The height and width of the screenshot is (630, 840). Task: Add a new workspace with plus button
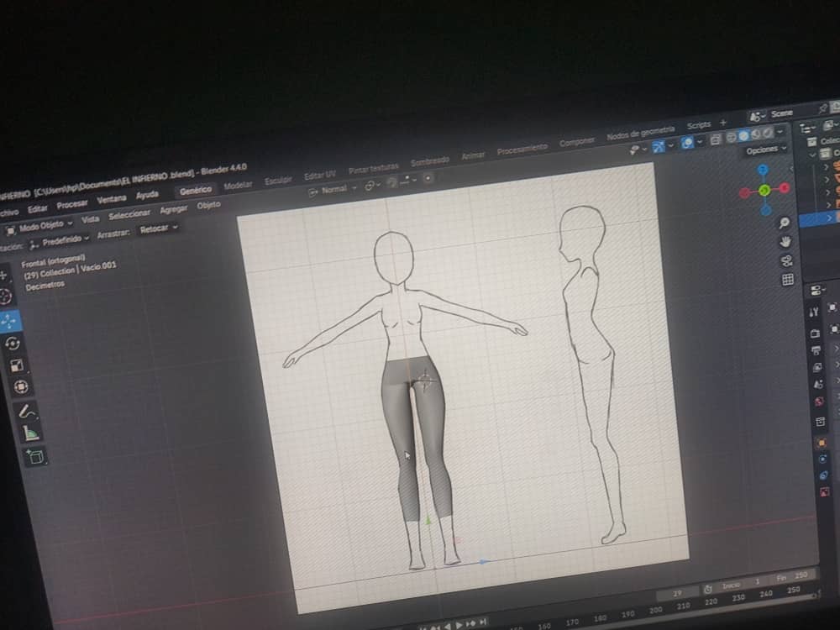pos(722,123)
